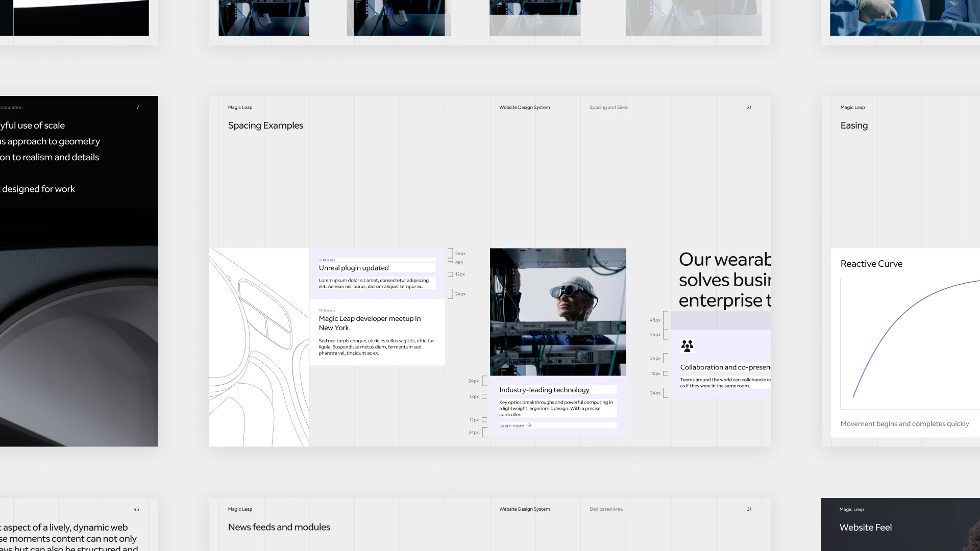
Task: Click the arrow icon beside "Learn more"
Action: (x=529, y=425)
